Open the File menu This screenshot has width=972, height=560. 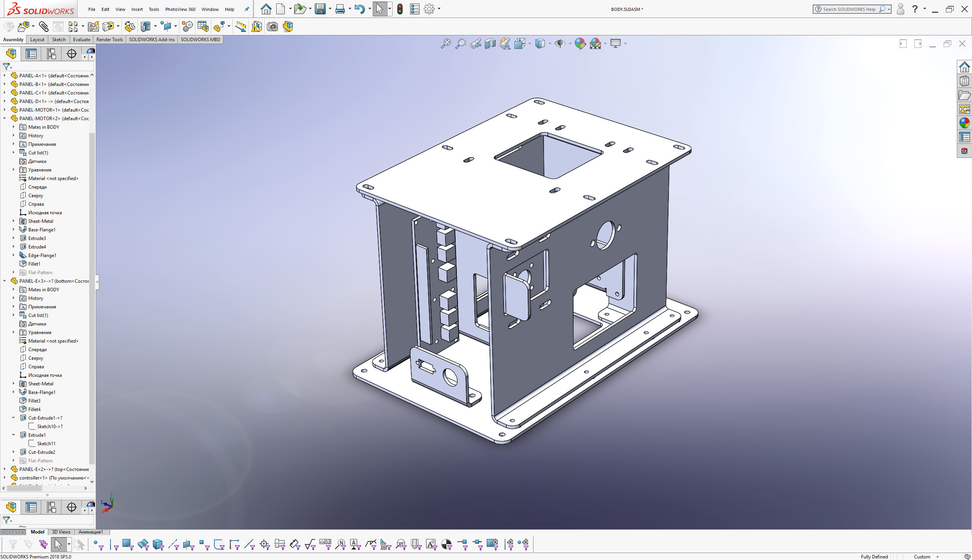pyautogui.click(x=91, y=9)
